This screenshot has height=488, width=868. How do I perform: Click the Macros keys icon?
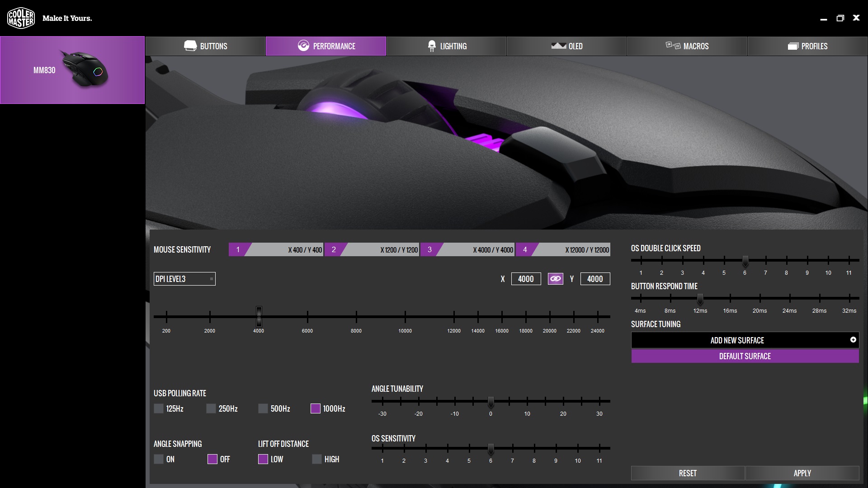[x=673, y=45]
